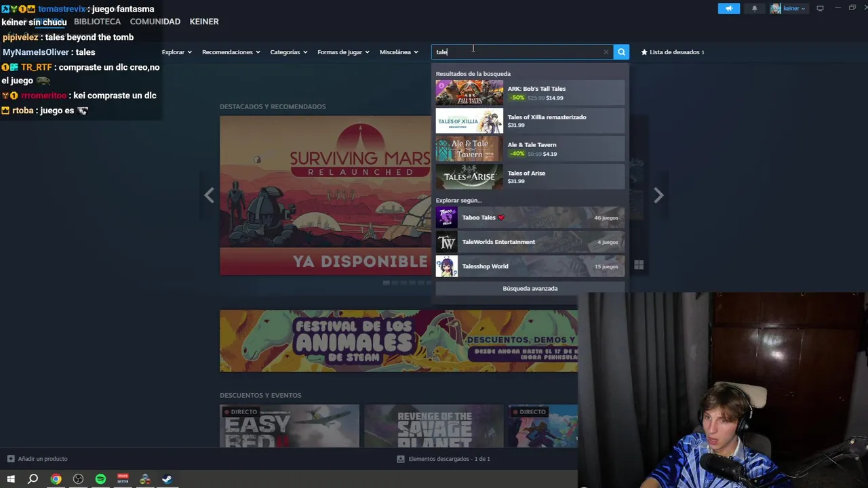The image size is (868, 488).
Task: Select Ale & Tale Tavern result
Action: click(530, 149)
